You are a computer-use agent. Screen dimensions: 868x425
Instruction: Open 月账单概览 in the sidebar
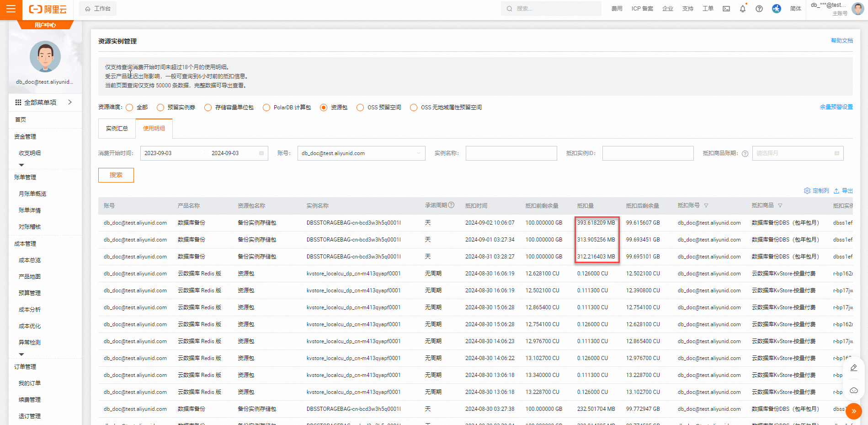click(32, 194)
